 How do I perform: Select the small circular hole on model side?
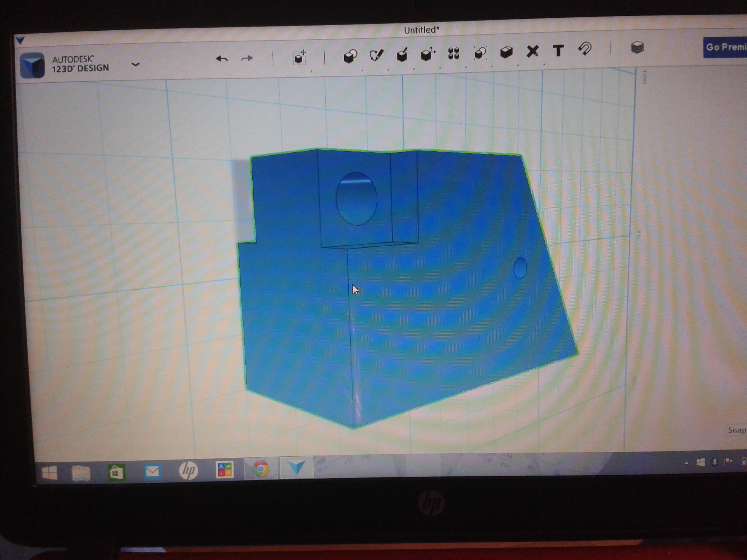[x=520, y=268]
